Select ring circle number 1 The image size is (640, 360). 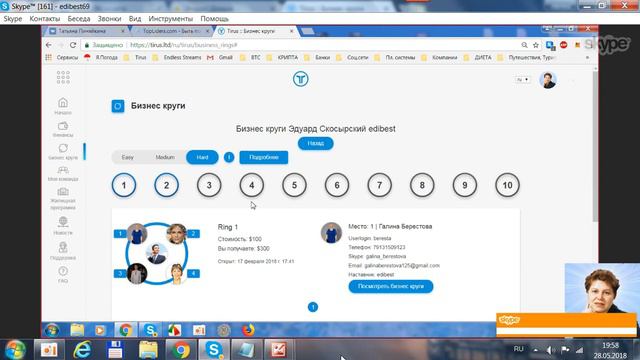pos(124,185)
